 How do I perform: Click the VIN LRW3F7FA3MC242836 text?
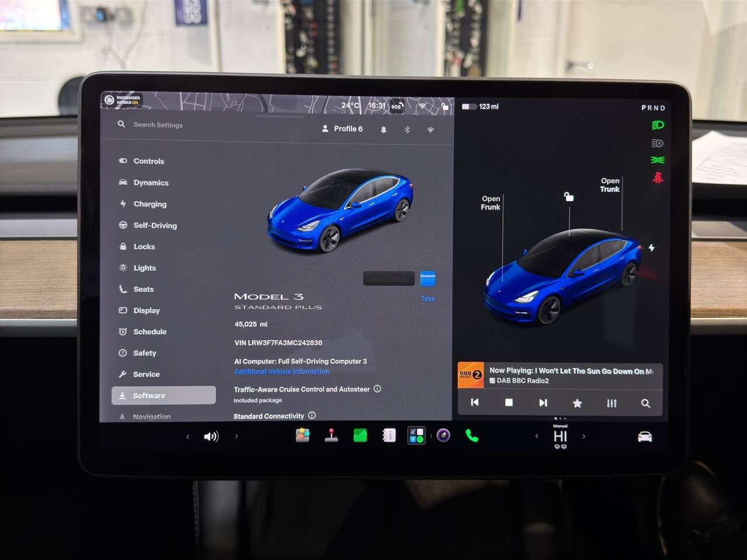tap(278, 343)
